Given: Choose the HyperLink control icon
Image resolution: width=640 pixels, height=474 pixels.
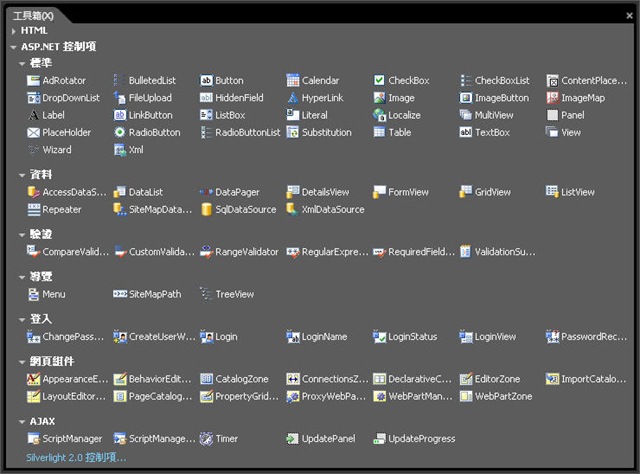Looking at the screenshot, I should coord(293,98).
